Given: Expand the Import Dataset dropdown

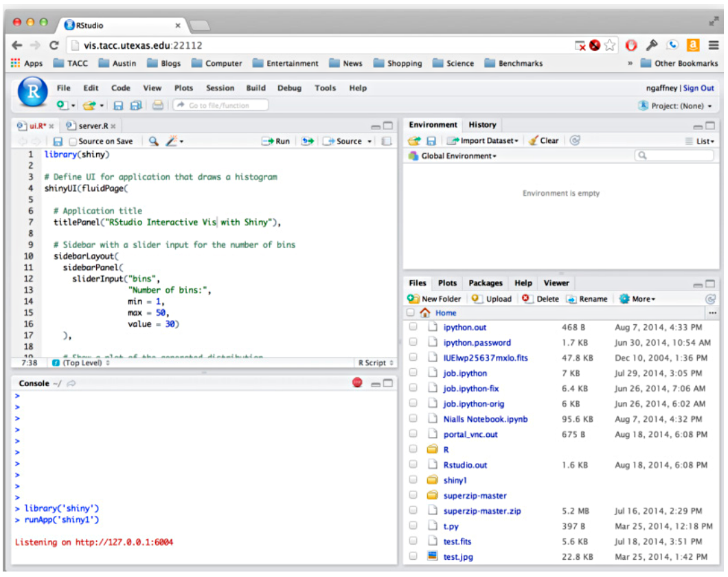Looking at the screenshot, I should tap(483, 141).
